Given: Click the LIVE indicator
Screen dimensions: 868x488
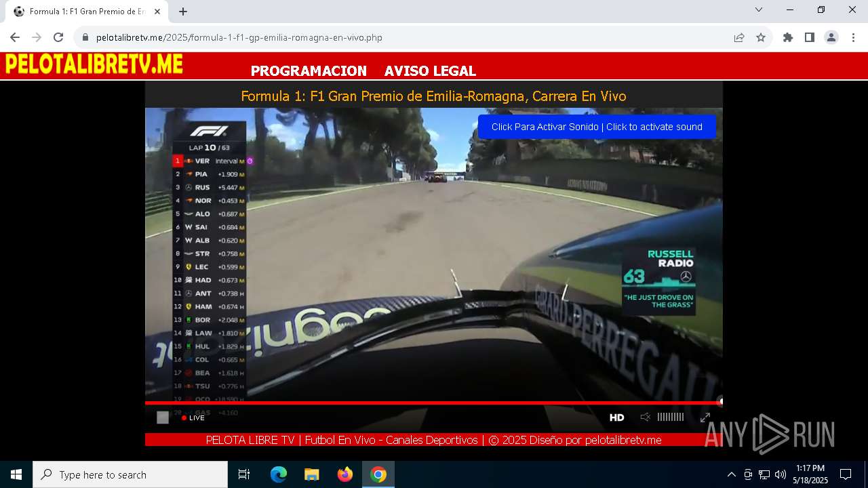Looking at the screenshot, I should (x=193, y=418).
